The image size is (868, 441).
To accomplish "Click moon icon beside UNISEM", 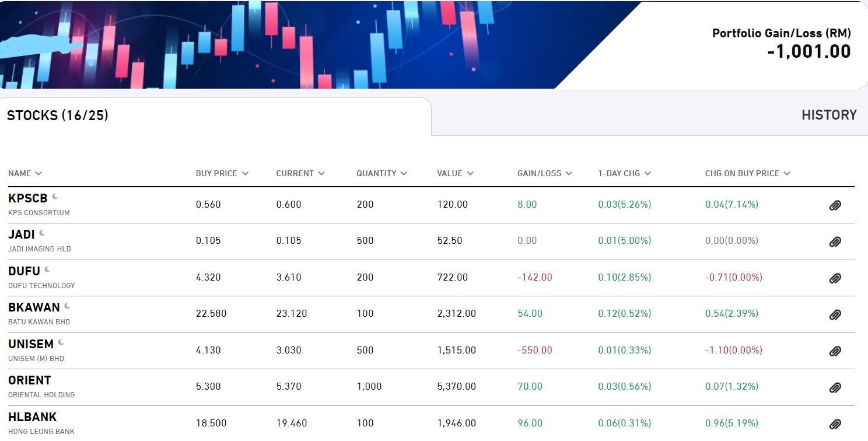I will (61, 342).
